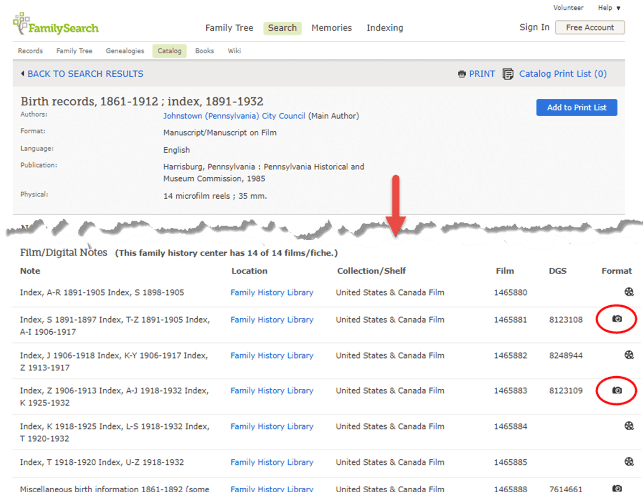Click DGS number 8248944
This screenshot has height=492, width=643.
pyautogui.click(x=565, y=355)
